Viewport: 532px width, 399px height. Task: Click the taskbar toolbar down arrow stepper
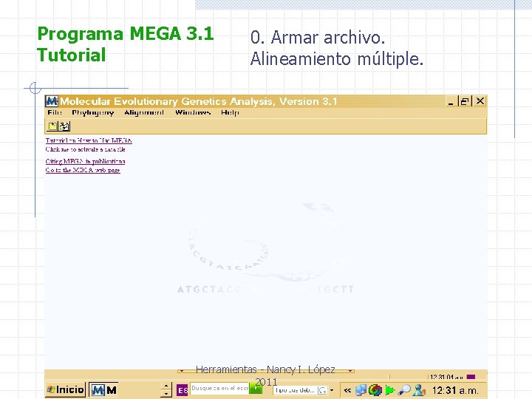click(166, 394)
